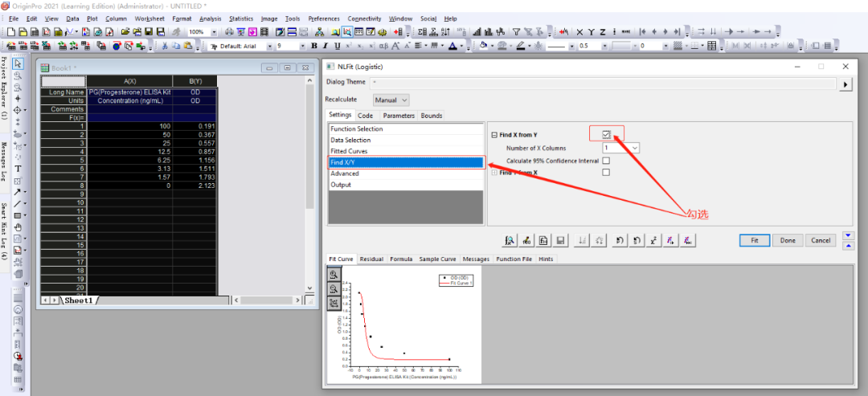868x396 pixels.
Task: Open the Number of X Columns dropdown
Action: point(634,148)
